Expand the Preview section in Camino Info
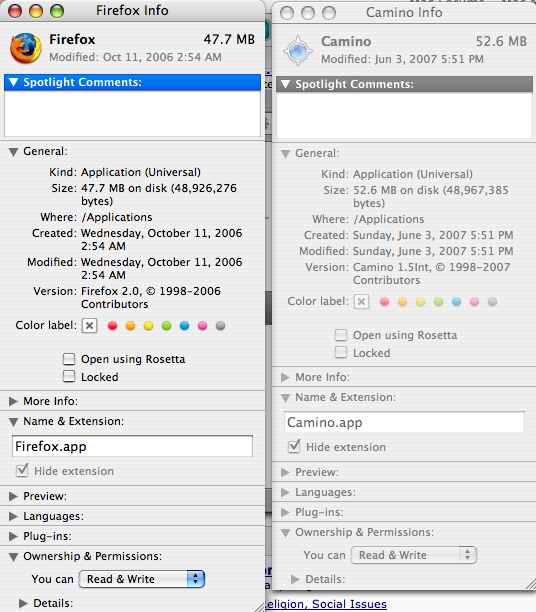The image size is (536, 612). click(x=286, y=472)
